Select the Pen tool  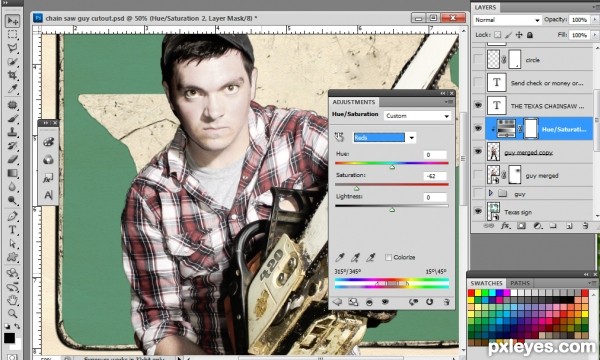coord(12,216)
